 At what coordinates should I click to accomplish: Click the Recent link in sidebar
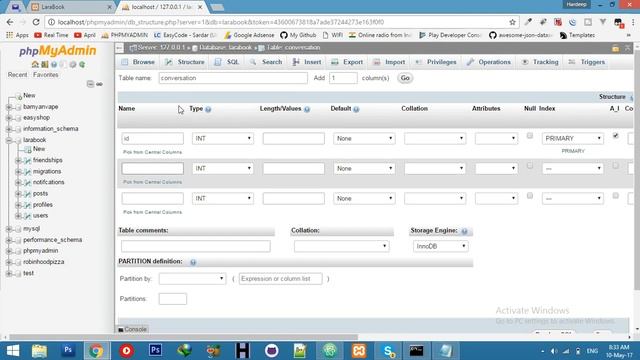[18, 75]
